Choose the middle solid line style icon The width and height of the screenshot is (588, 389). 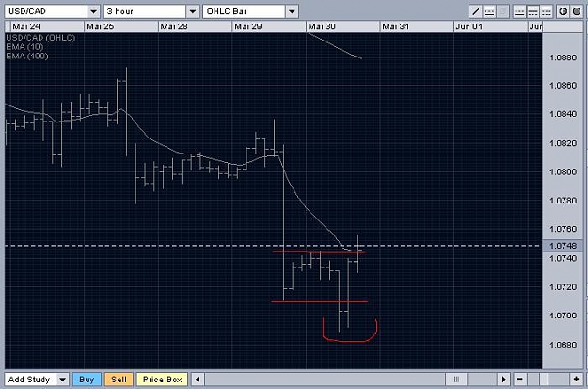coord(532,11)
